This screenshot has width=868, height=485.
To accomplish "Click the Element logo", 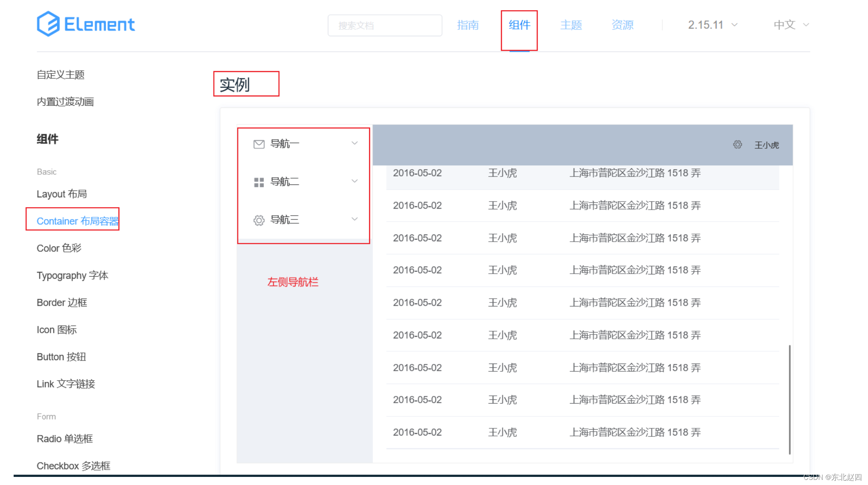I will (86, 24).
